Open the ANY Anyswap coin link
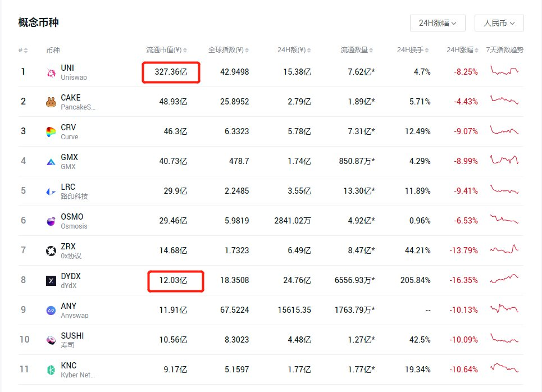 (74, 311)
